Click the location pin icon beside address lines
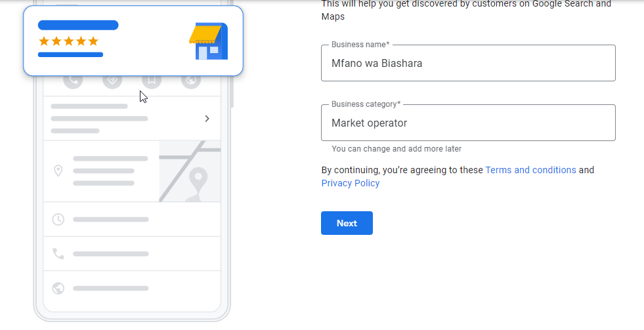Viewport: 644px width, 330px height. [58, 171]
